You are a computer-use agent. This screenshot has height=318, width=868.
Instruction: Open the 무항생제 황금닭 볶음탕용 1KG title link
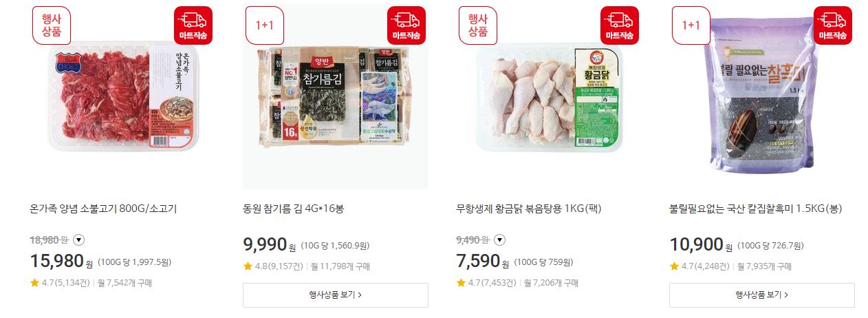[x=529, y=209]
